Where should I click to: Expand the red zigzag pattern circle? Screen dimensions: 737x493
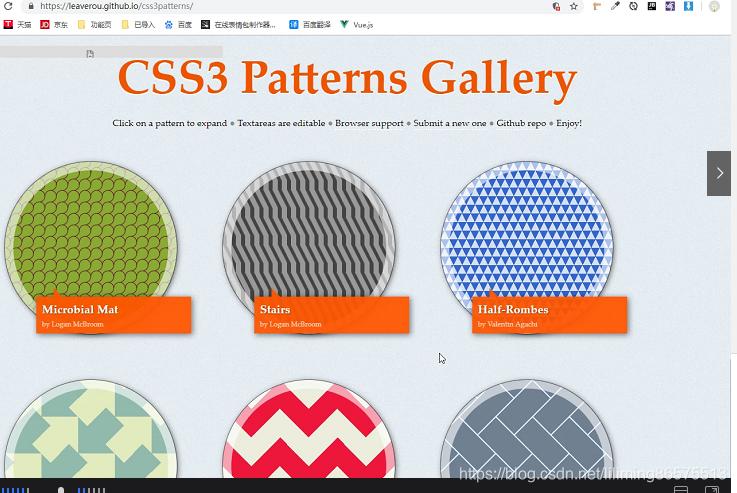pos(309,429)
